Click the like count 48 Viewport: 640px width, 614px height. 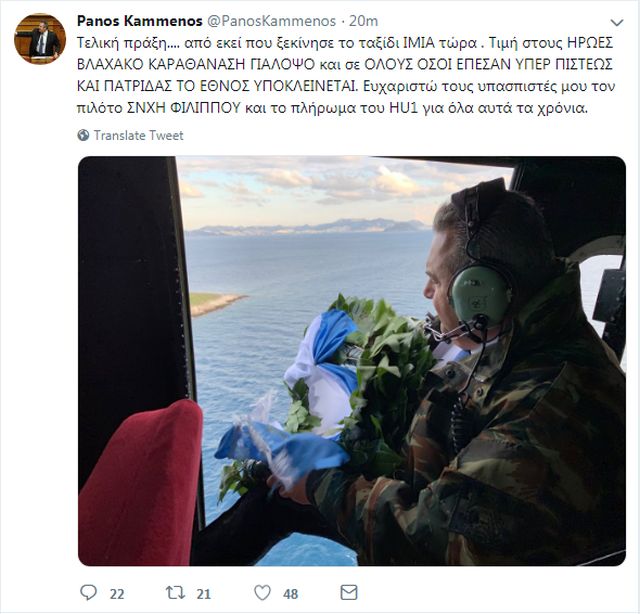coord(291,594)
